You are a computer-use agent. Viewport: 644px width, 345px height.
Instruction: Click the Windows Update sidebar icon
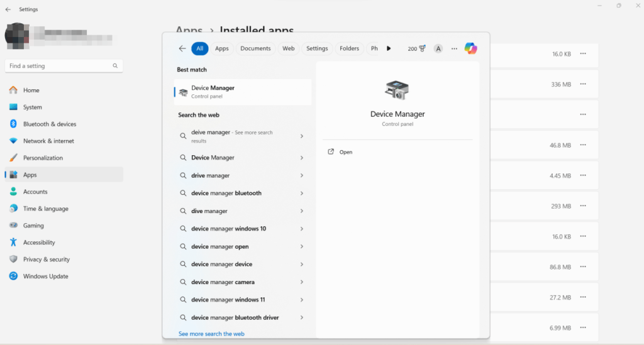point(13,276)
